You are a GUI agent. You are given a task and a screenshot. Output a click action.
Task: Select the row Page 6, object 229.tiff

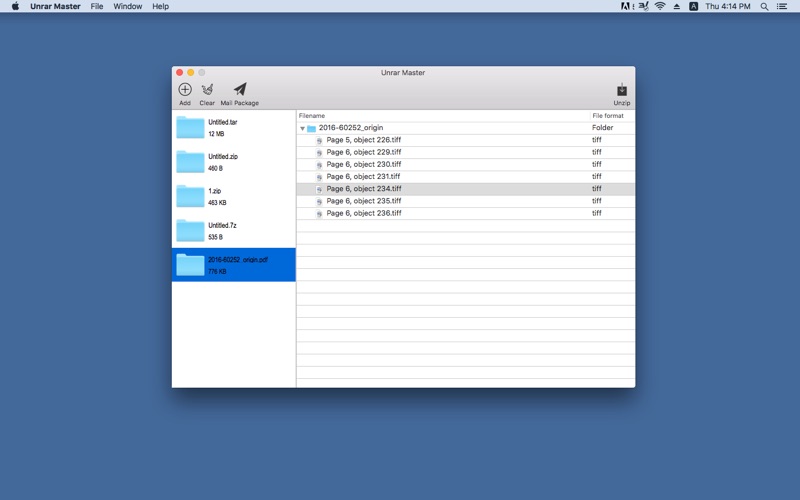[466, 152]
